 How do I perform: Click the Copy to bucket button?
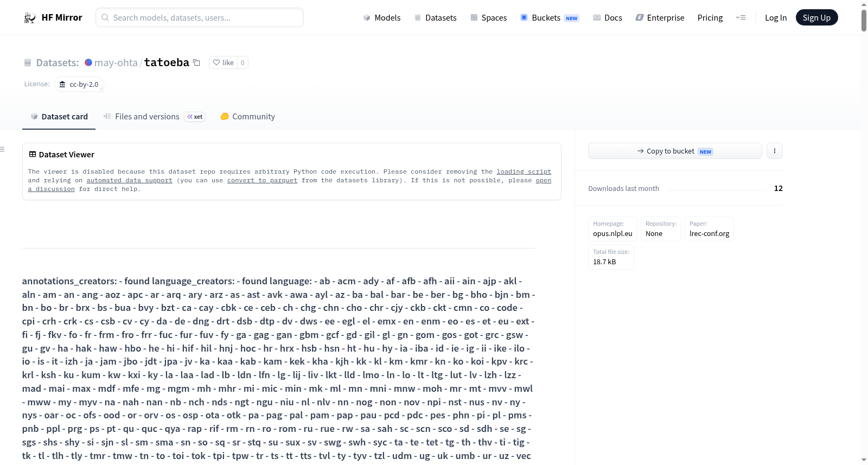coord(675,151)
